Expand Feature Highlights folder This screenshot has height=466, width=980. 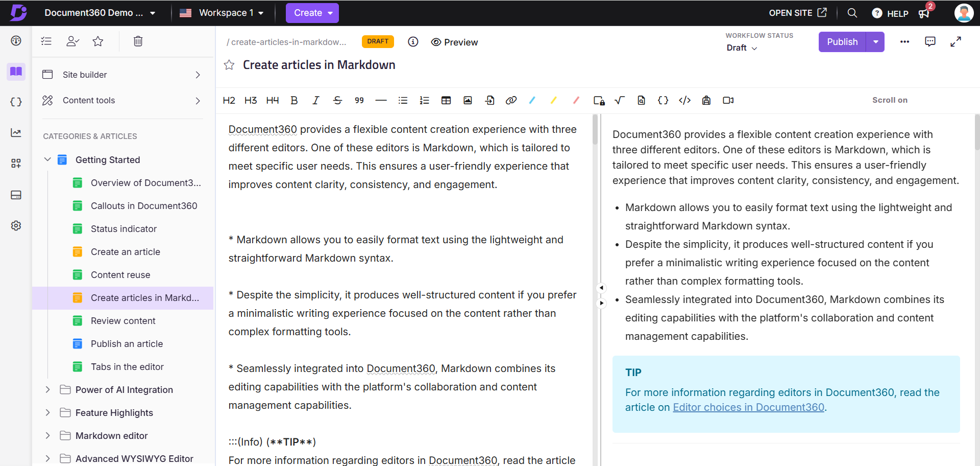(x=47, y=412)
